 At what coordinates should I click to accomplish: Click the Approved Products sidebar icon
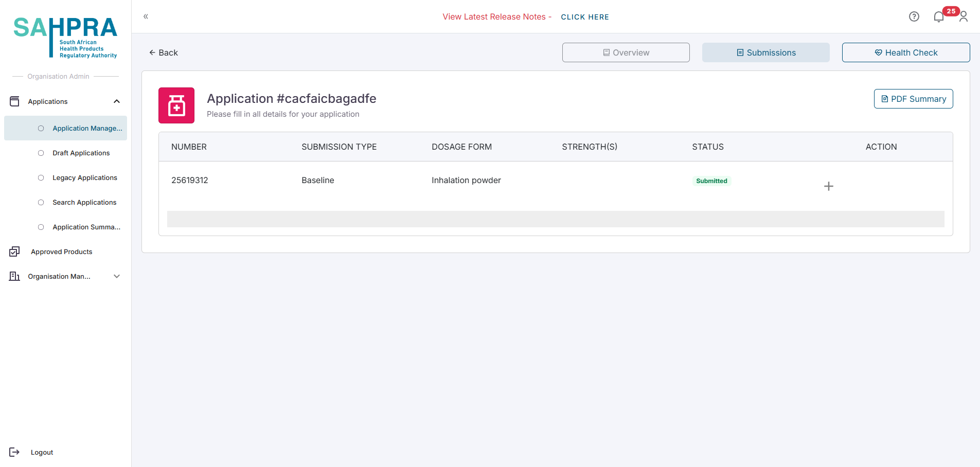pyautogui.click(x=14, y=252)
